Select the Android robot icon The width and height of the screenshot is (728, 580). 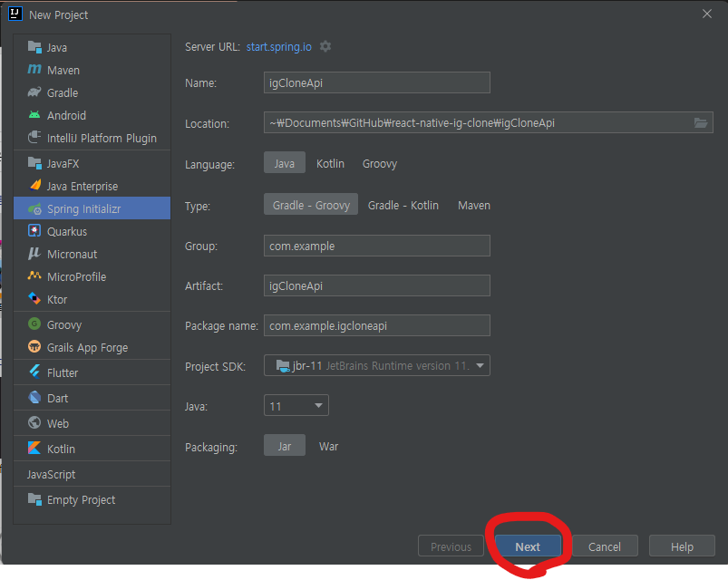point(34,114)
